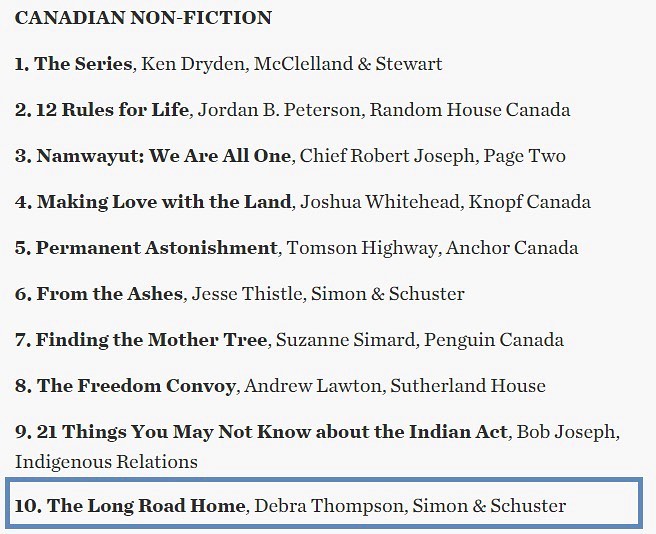
Task: Select author Jesse Thistle
Action: [246, 294]
